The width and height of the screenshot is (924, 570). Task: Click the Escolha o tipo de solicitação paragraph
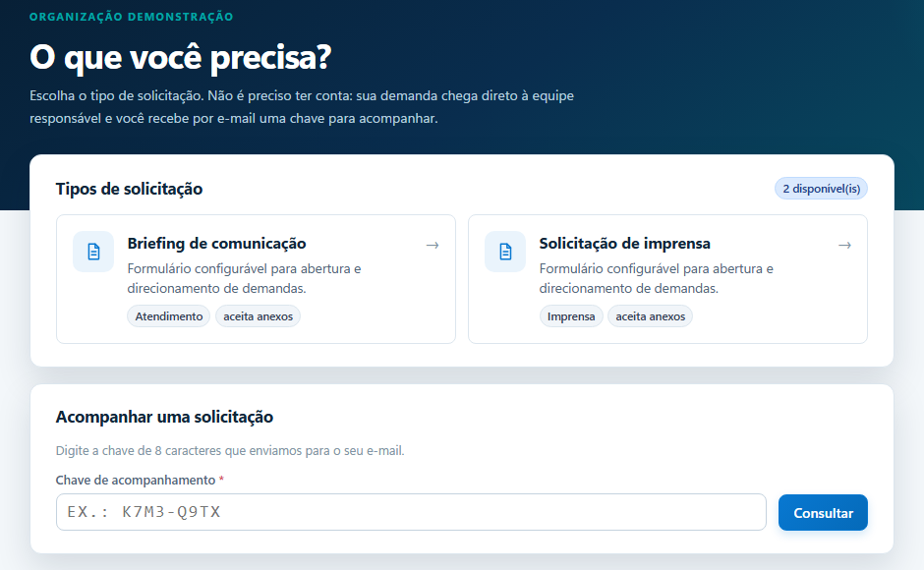coord(302,107)
